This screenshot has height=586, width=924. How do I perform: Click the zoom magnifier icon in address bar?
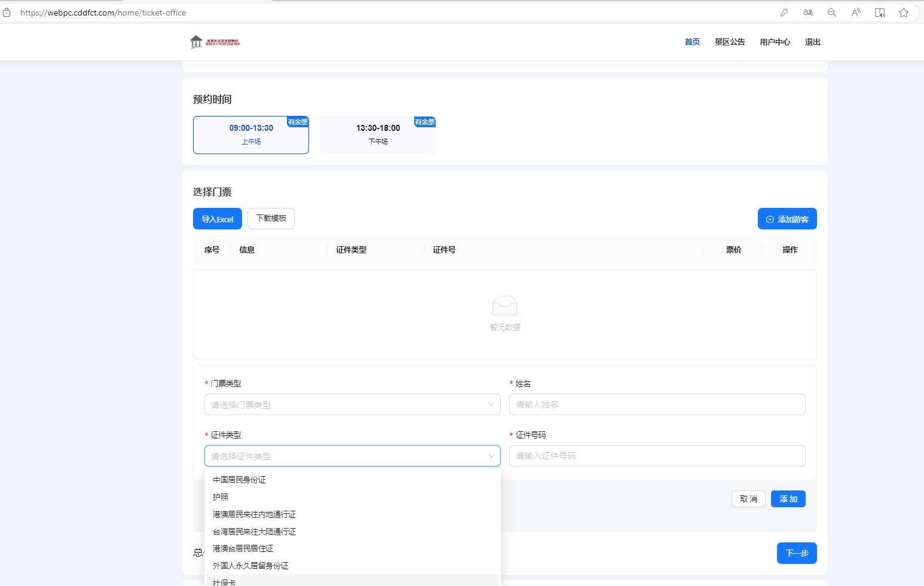point(831,13)
